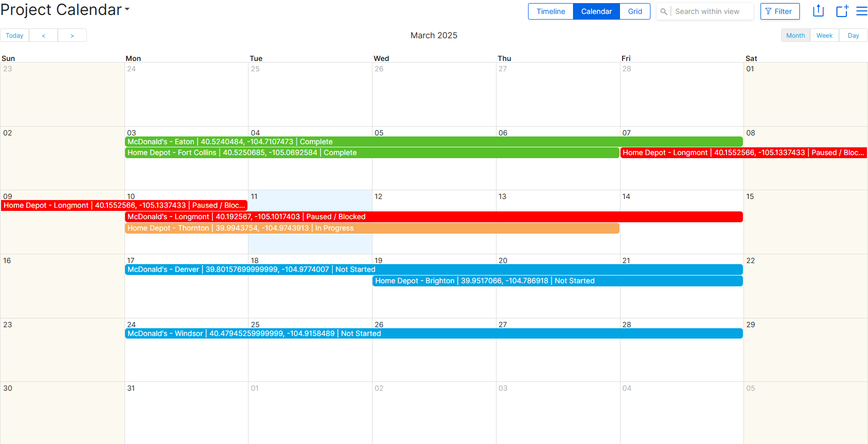Click the March 2025 month title
This screenshot has width=868, height=444.
tap(434, 35)
